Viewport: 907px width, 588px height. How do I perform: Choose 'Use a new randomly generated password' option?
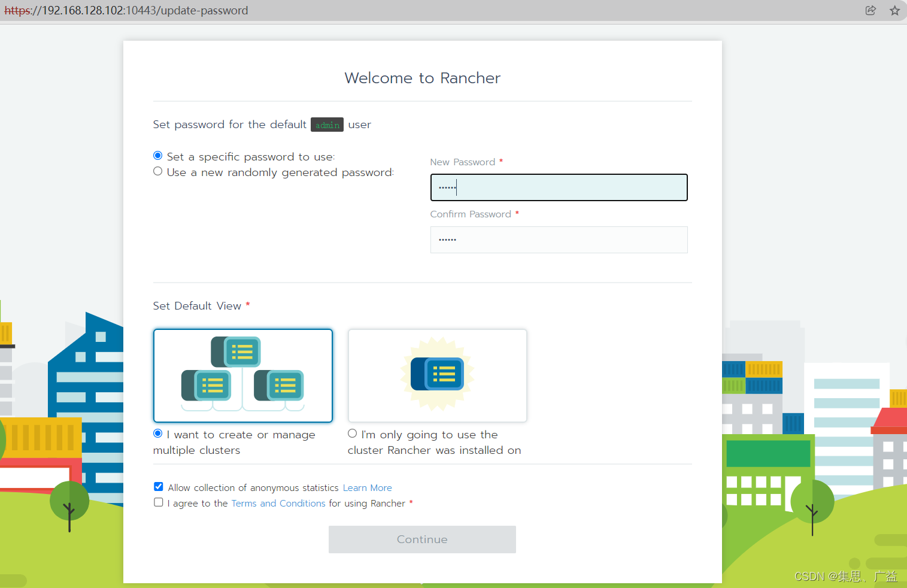[158, 171]
